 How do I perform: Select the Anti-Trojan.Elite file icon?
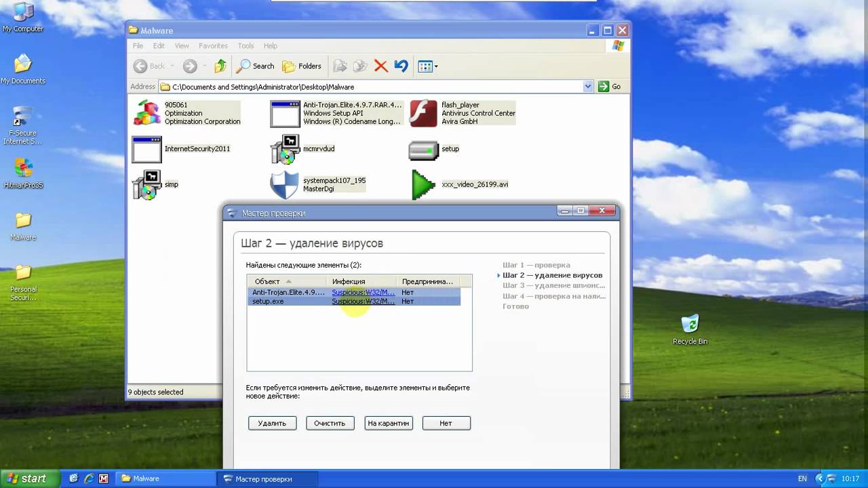[x=285, y=113]
